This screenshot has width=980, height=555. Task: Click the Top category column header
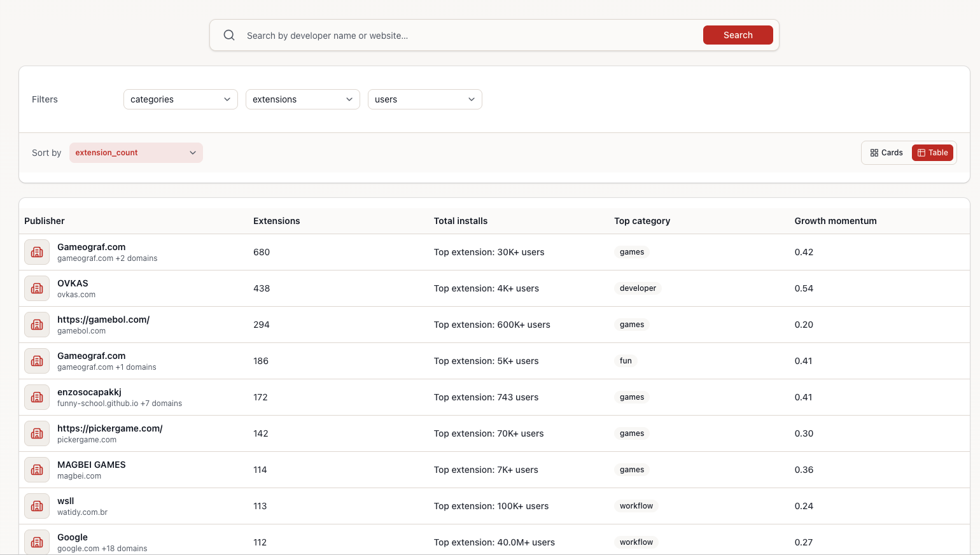pyautogui.click(x=642, y=221)
